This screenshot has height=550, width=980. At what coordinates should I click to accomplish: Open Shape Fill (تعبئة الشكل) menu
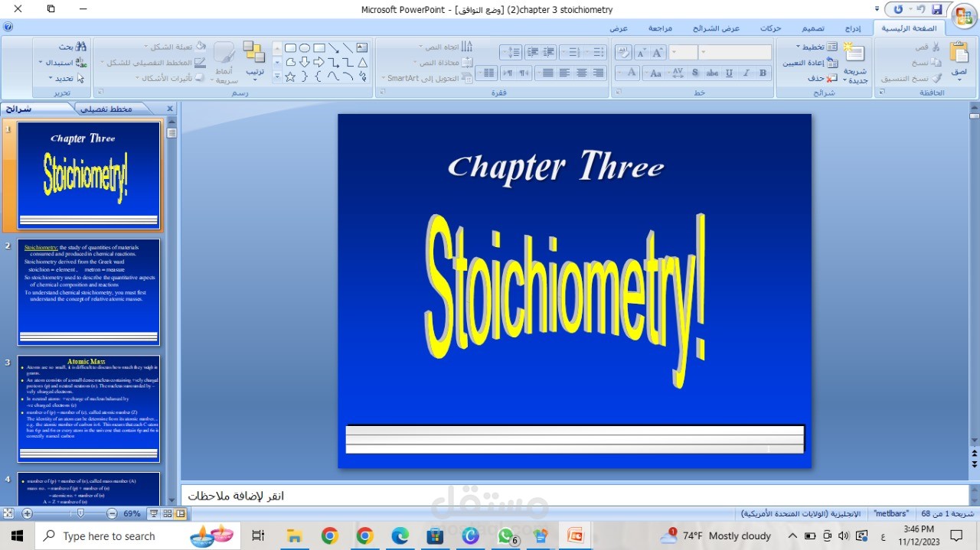pyautogui.click(x=175, y=47)
